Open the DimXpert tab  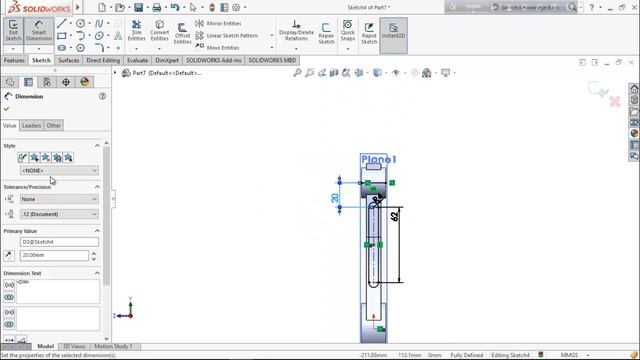coord(167,60)
